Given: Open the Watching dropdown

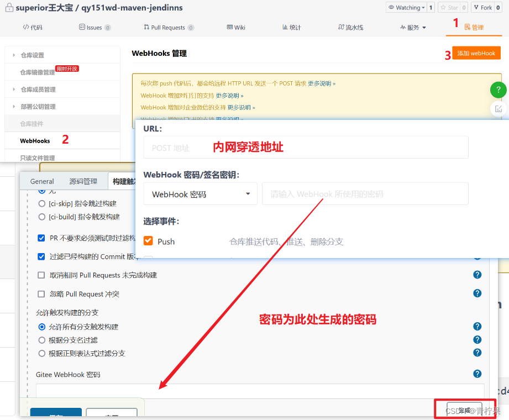Looking at the screenshot, I should tap(406, 8).
